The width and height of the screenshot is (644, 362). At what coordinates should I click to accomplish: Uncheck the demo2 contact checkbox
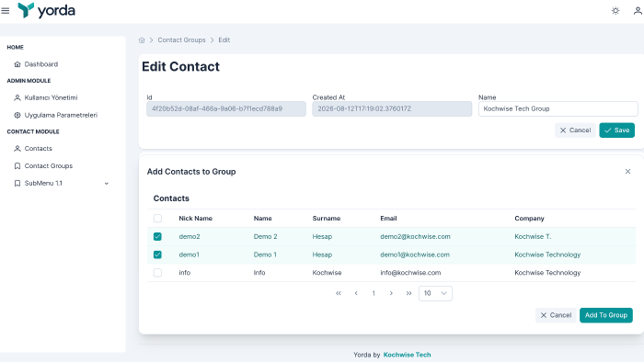[x=157, y=236]
